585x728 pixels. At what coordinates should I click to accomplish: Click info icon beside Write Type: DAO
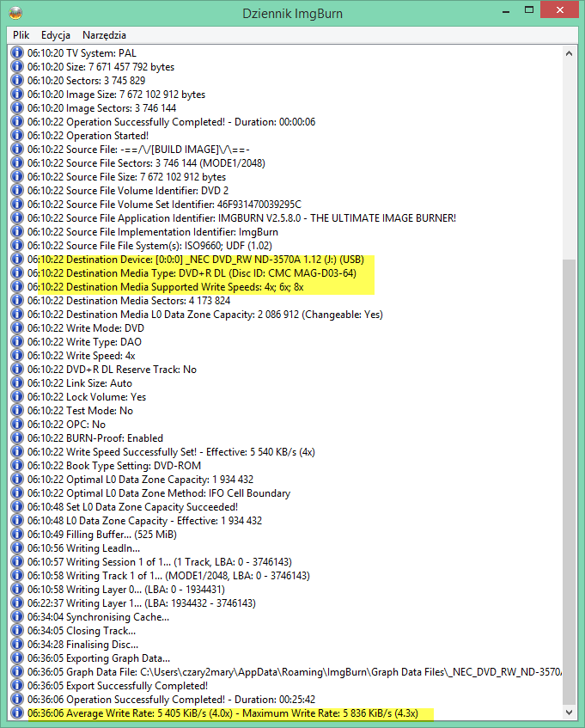(x=17, y=342)
